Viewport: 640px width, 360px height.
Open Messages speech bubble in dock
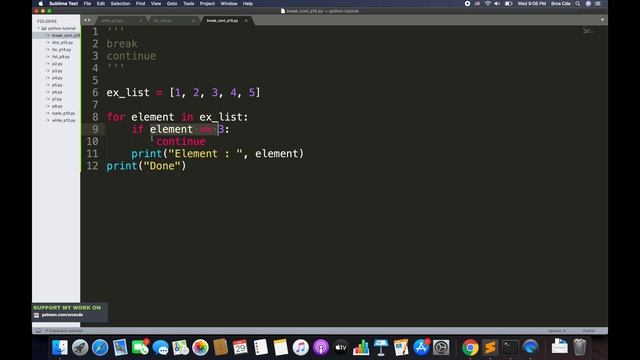160,347
